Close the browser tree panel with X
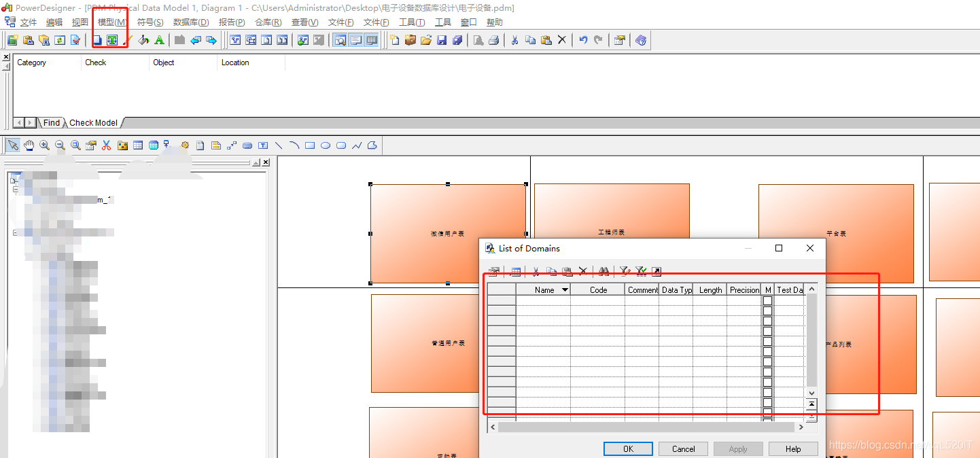 [266, 162]
